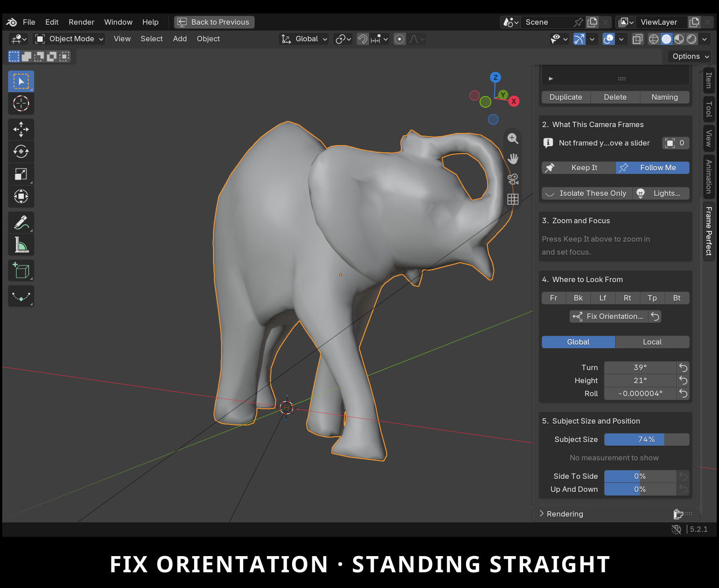Image resolution: width=719 pixels, height=588 pixels.
Task: Open the Isolate These Only dropdown
Action: tap(587, 193)
